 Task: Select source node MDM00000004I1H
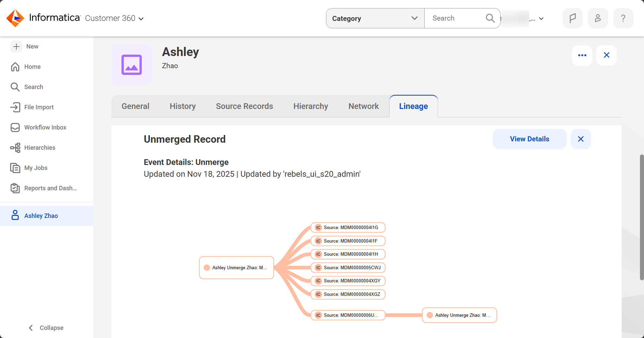pos(348,254)
